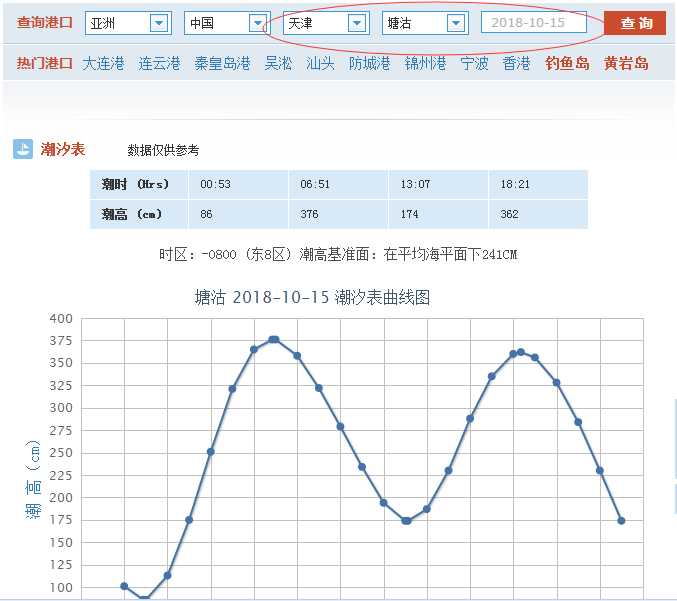Click the 2018-10-15 date input field

click(534, 22)
